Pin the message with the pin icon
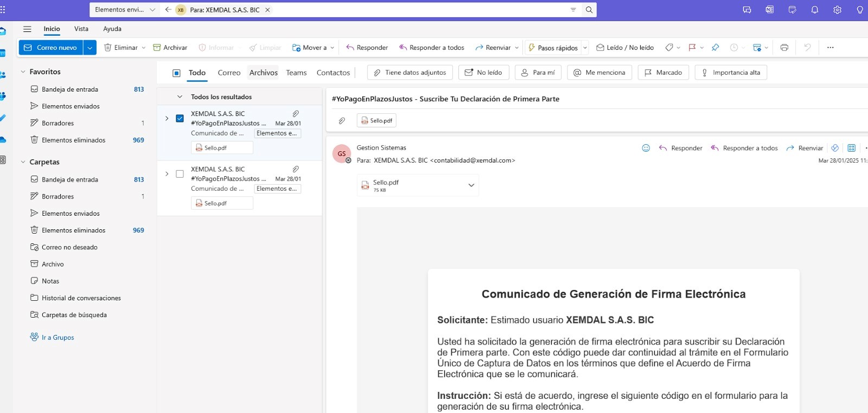This screenshot has width=868, height=413. pos(715,48)
